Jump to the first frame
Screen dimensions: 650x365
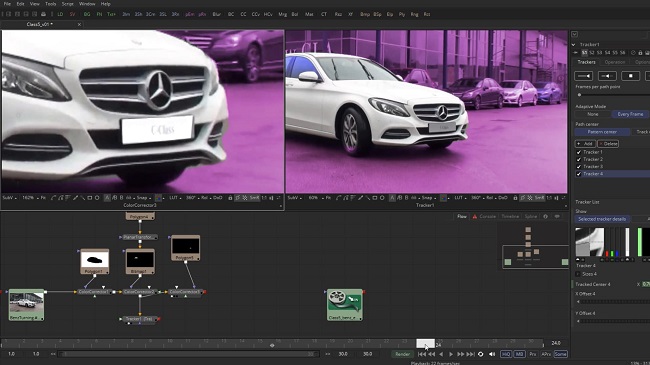[x=422, y=354]
